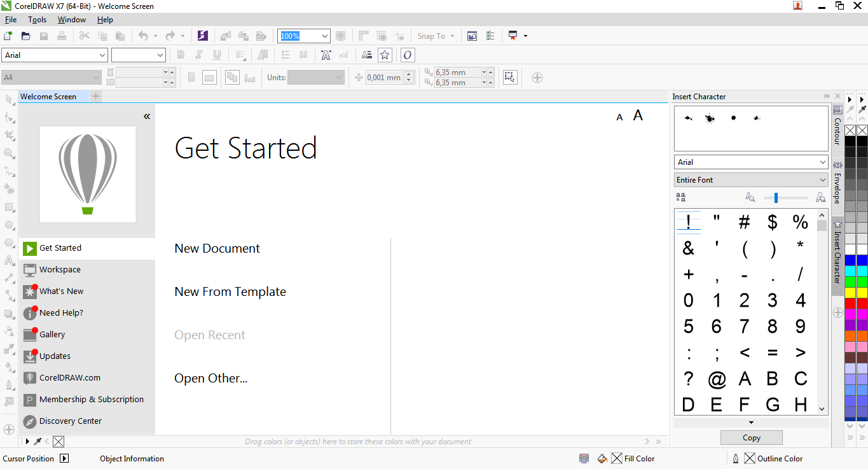The height and width of the screenshot is (469, 868).
Task: Select the Rectangle tool in toolbox
Action: [10, 207]
